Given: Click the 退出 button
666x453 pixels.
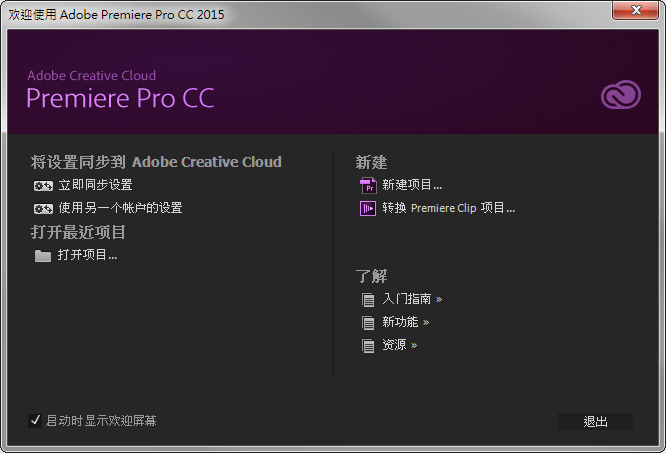Looking at the screenshot, I should 595,422.
